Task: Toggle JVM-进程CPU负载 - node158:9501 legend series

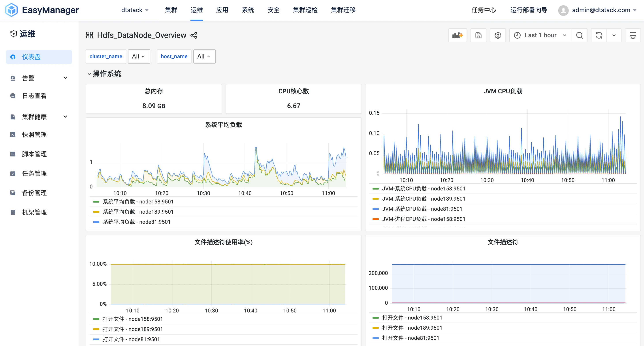Action: [424, 219]
